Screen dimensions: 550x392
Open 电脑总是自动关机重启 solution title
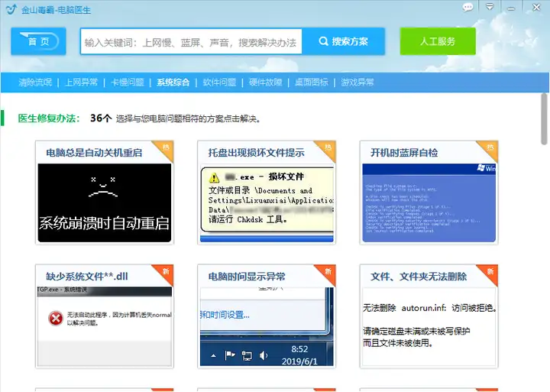point(94,153)
